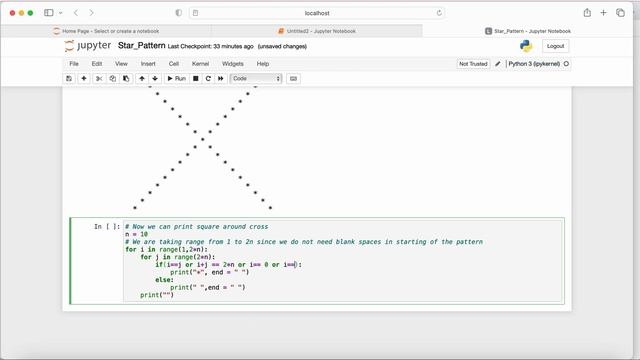Click the comment '# Now we can print square around cross'
The width and height of the screenshot is (640, 360).
[x=197, y=227]
